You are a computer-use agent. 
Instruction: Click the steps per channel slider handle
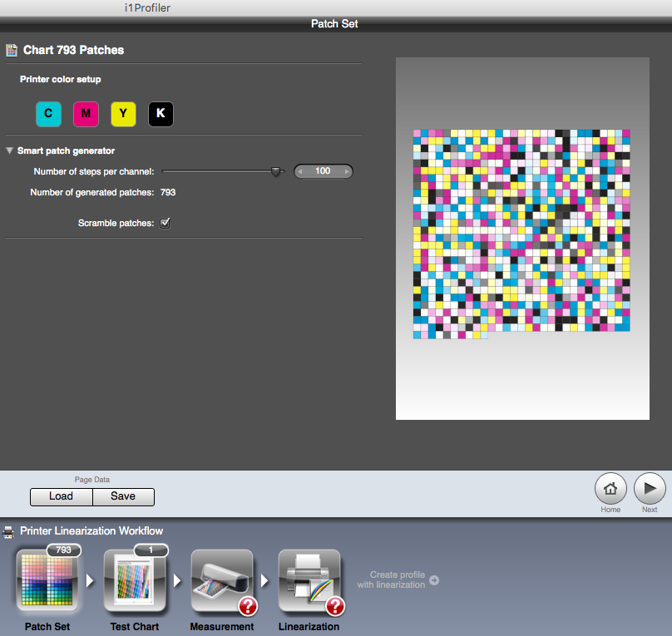tap(276, 172)
